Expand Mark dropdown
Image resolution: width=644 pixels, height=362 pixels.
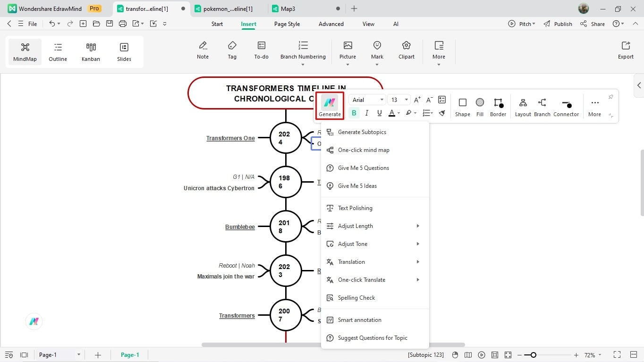377,65
